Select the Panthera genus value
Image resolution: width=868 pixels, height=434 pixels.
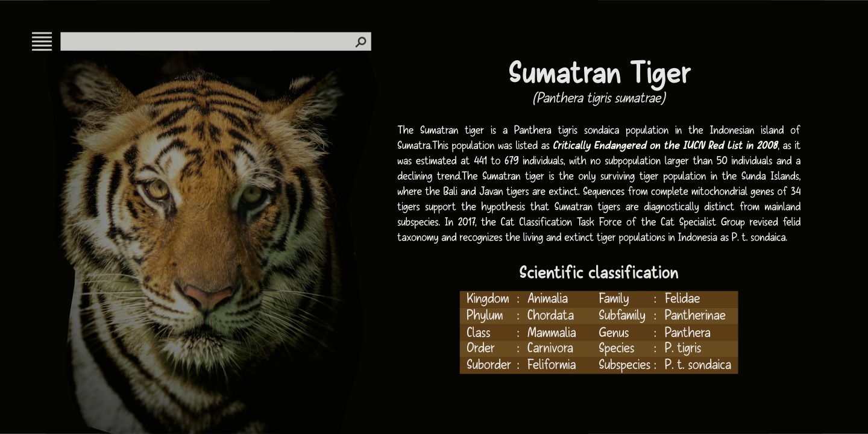[687, 333]
